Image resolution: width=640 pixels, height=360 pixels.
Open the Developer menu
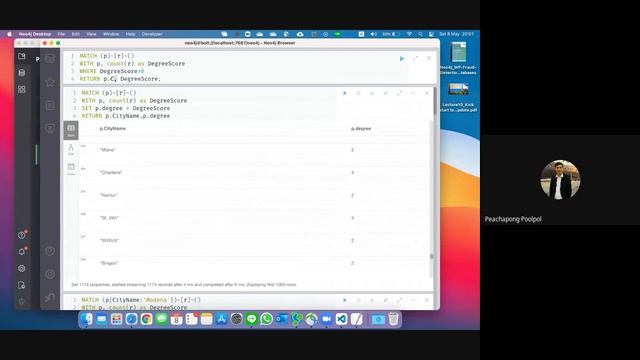click(152, 34)
